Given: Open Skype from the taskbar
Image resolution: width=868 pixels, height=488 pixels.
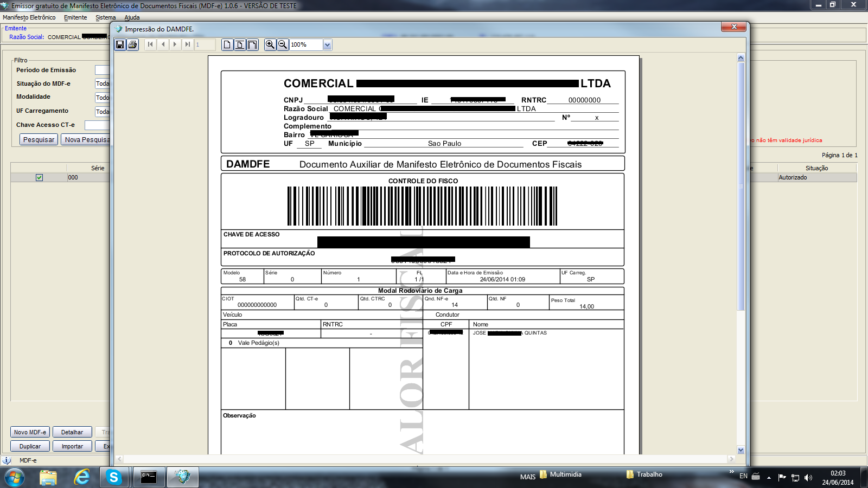Looking at the screenshot, I should (114, 477).
